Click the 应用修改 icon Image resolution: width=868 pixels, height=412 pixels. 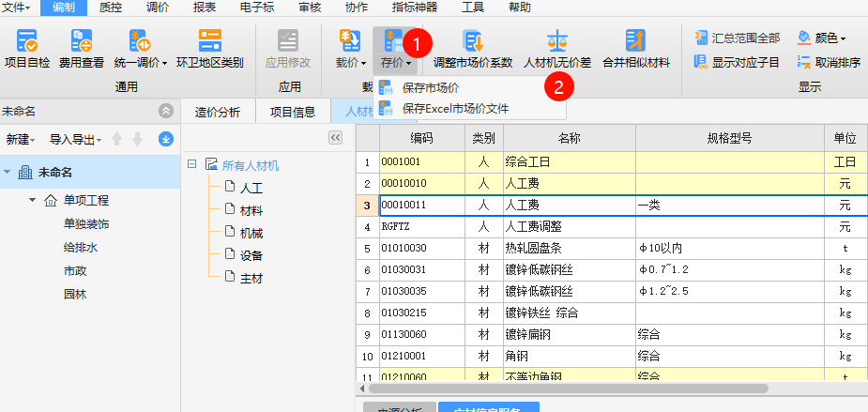(288, 41)
